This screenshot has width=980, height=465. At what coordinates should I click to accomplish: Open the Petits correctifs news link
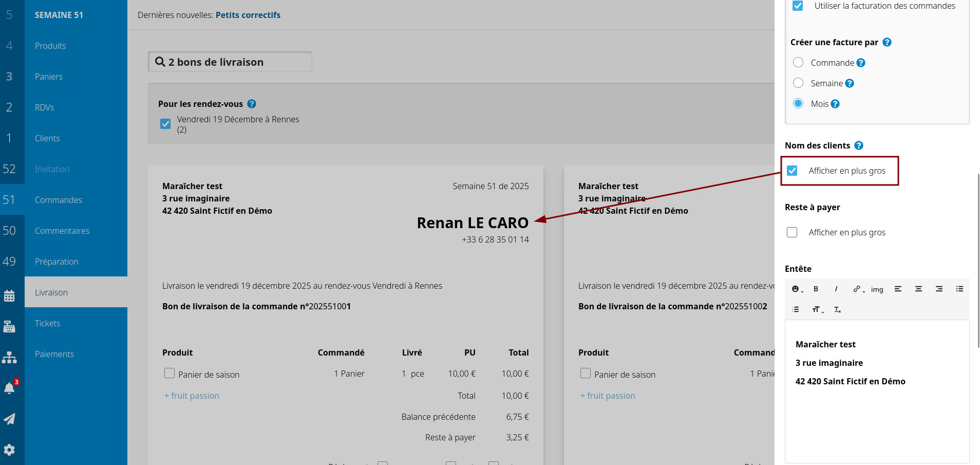[x=248, y=15]
